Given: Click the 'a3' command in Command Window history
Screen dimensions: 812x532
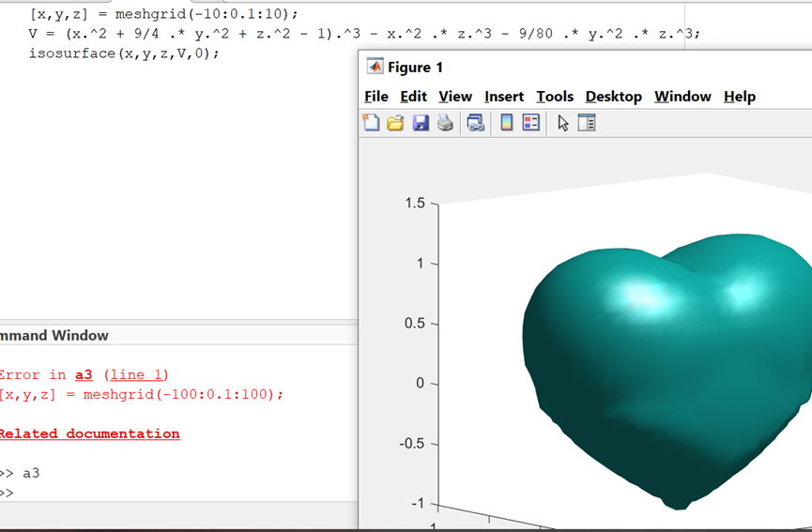Looking at the screenshot, I should (x=31, y=473).
